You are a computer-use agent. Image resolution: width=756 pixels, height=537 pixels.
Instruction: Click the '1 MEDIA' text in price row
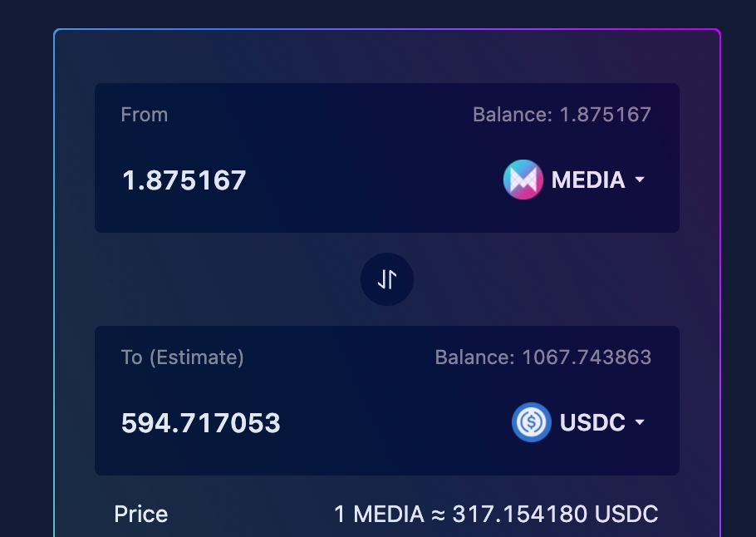click(379, 514)
